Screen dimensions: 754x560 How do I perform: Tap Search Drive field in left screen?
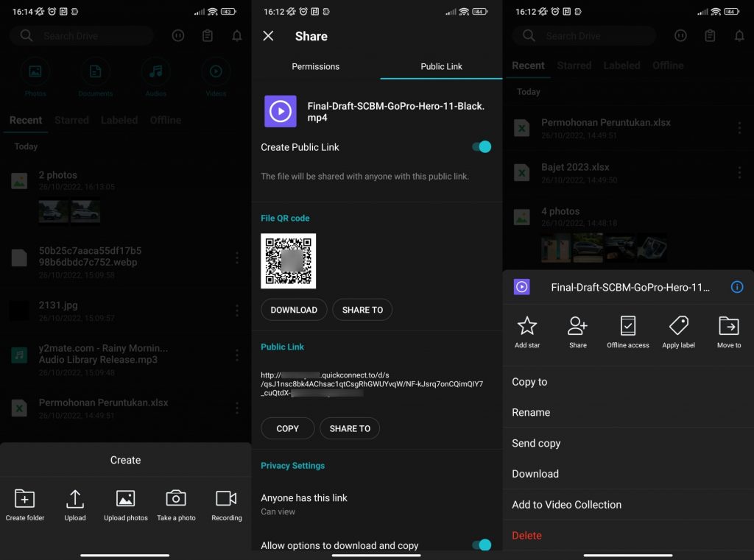click(x=81, y=36)
